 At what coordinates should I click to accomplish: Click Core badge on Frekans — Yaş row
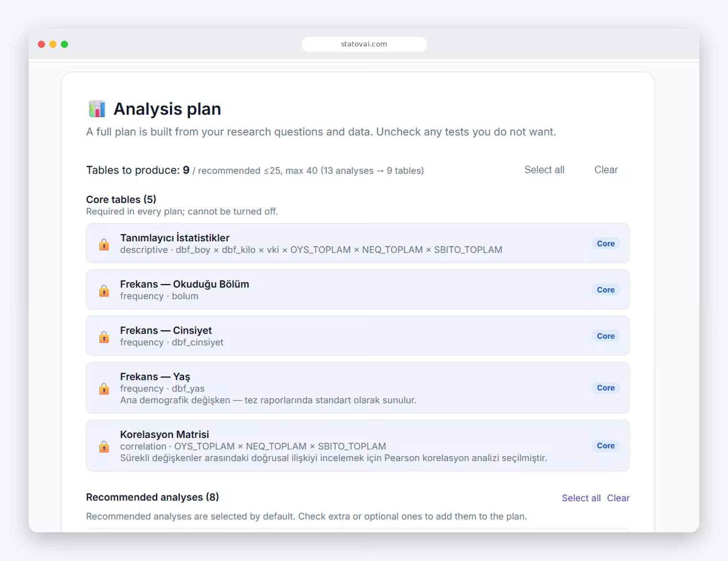click(x=605, y=388)
